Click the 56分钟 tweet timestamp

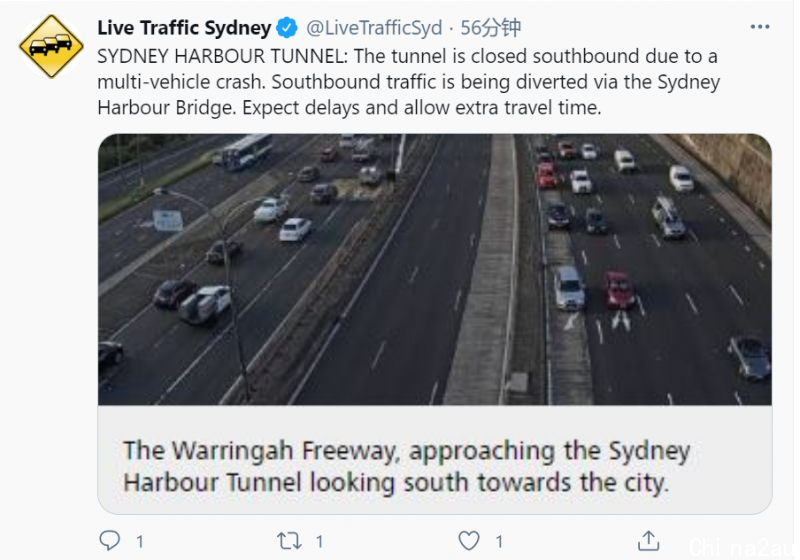click(x=490, y=28)
